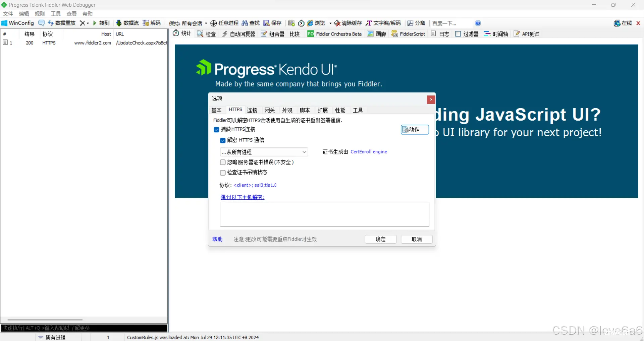
Task: Open the 检查 inspectors tab
Action: coord(207,34)
